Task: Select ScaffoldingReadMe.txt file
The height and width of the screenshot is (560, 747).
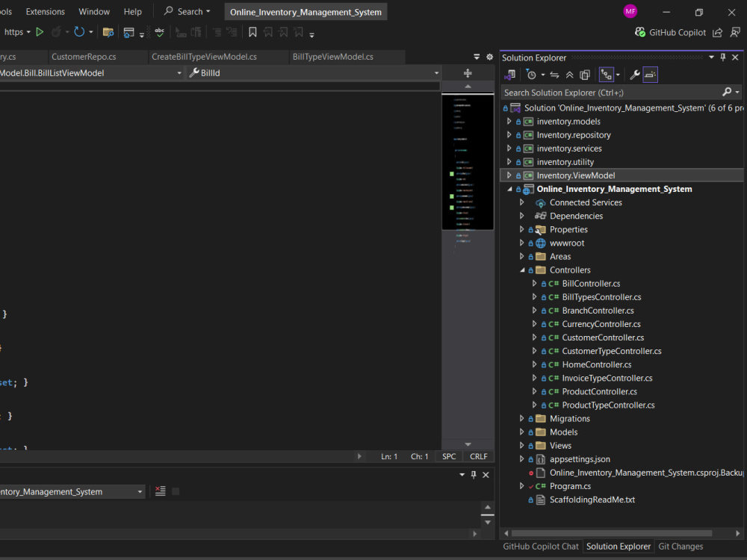Action: point(592,500)
